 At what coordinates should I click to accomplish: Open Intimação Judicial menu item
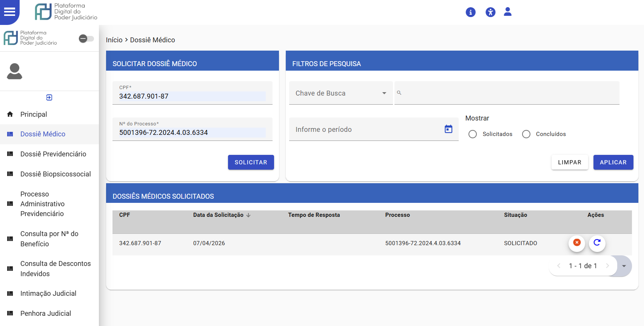coord(49,294)
